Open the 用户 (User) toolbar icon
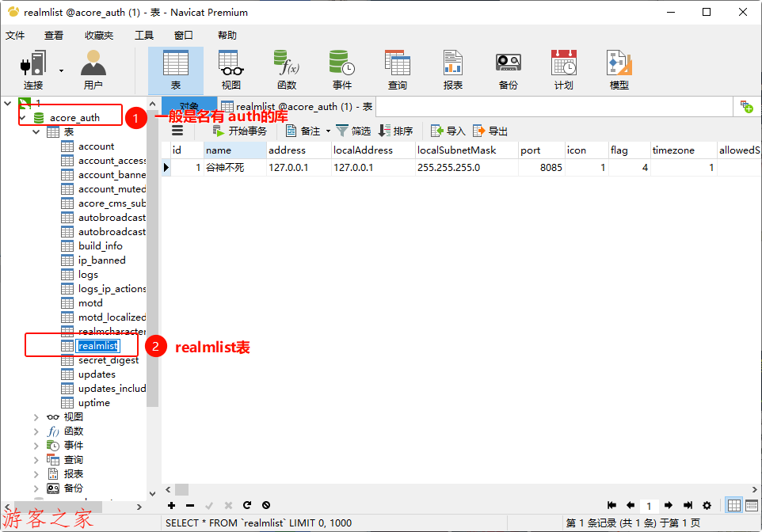This screenshot has height=532, width=762. click(93, 70)
